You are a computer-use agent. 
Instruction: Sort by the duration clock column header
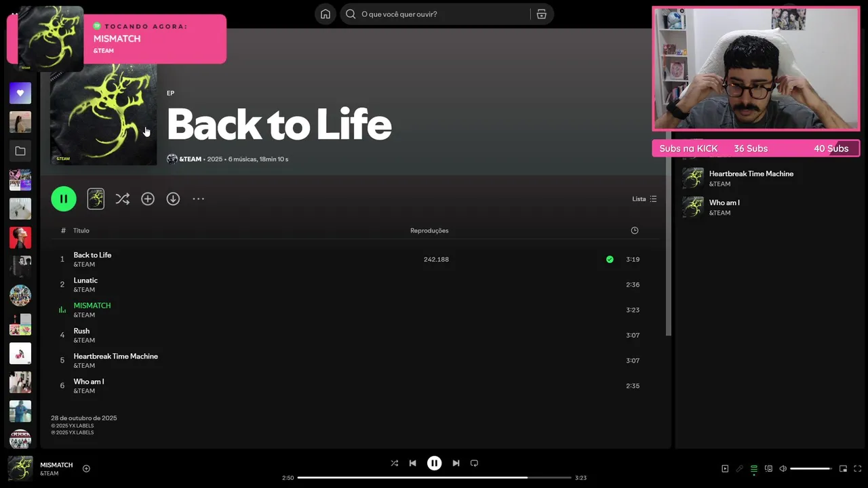coord(635,230)
